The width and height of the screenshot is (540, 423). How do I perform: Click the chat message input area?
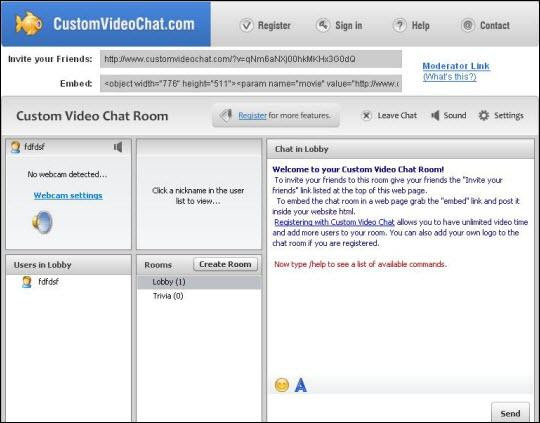point(379,409)
